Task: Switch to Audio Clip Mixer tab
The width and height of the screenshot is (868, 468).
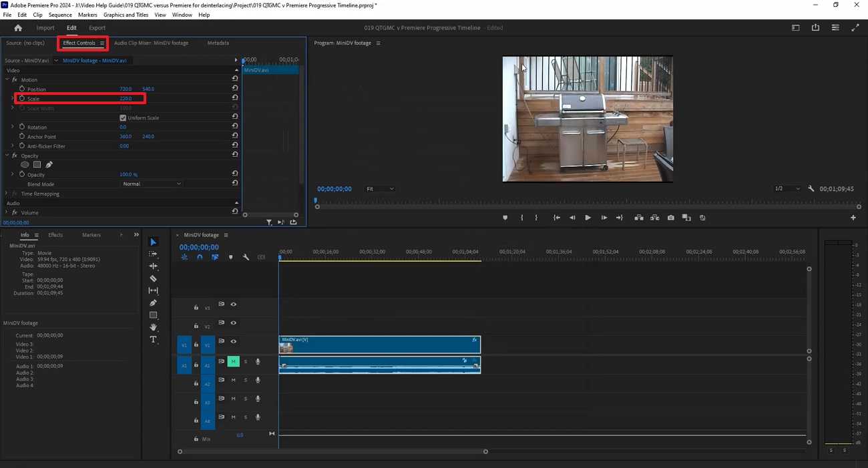Action: pos(151,43)
